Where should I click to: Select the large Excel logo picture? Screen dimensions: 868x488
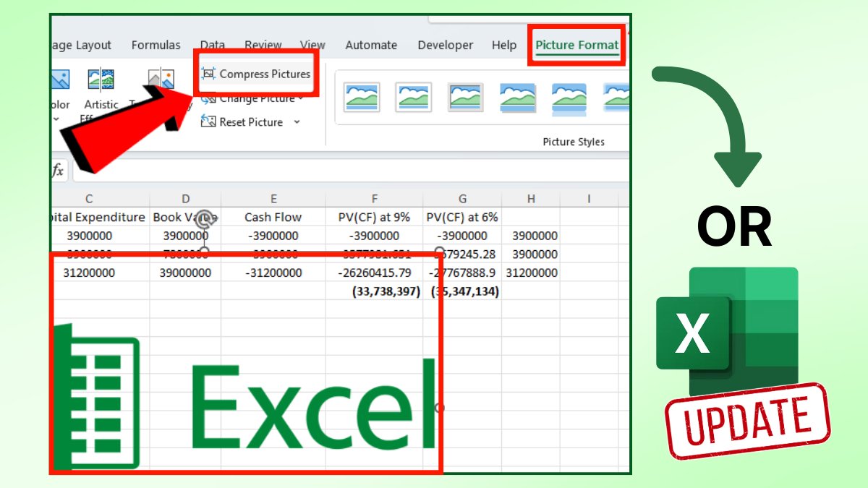(x=246, y=396)
